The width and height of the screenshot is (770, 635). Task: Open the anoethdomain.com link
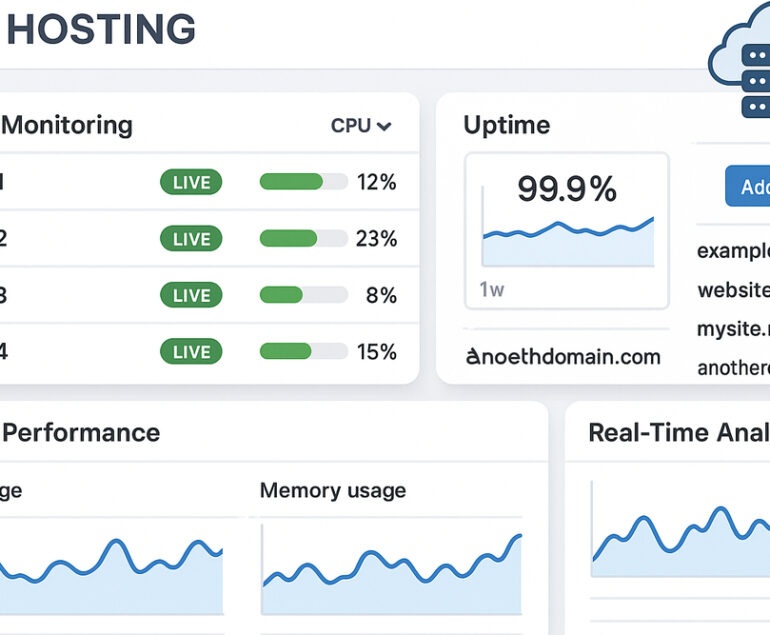point(563,356)
